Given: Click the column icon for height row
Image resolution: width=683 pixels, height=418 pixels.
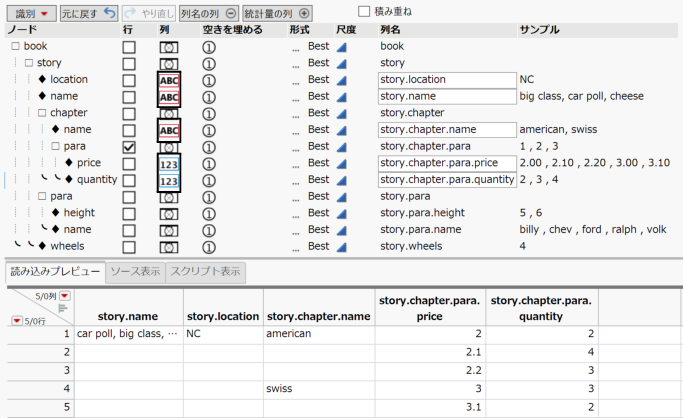Looking at the screenshot, I should point(169,213).
